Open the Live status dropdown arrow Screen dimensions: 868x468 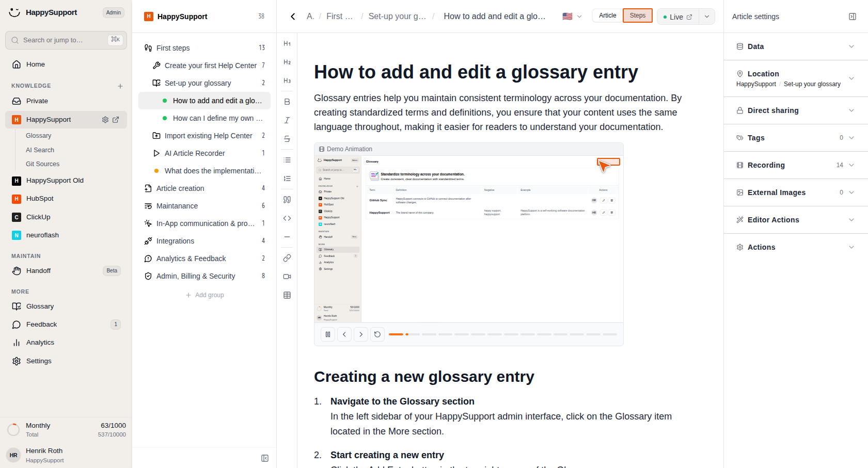pyautogui.click(x=707, y=17)
